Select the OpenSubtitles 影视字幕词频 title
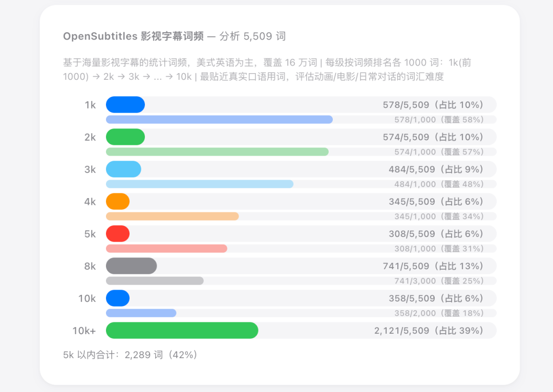 (x=133, y=36)
